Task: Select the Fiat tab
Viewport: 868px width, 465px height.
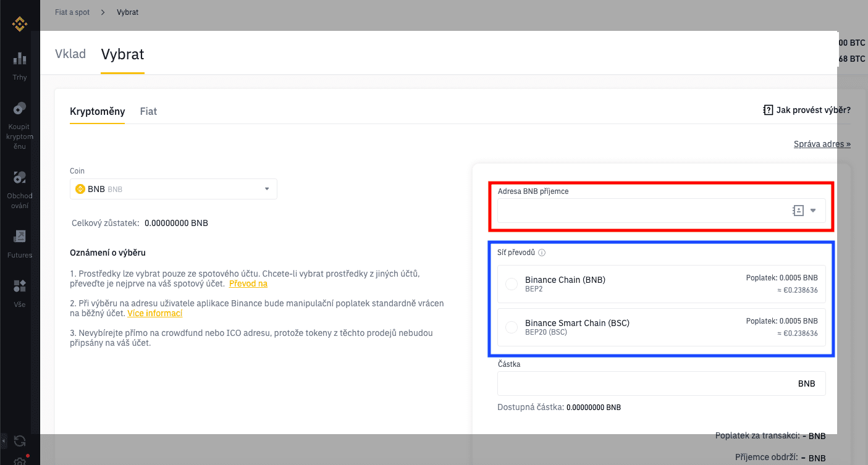Action: pos(148,111)
